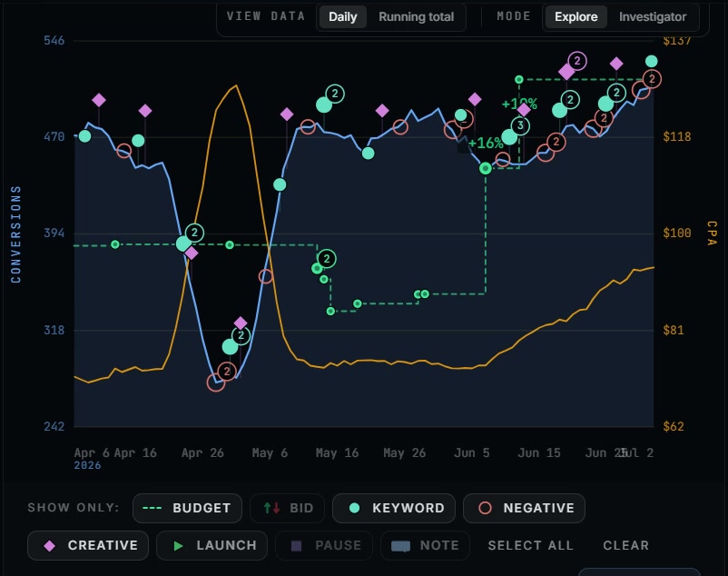Toggle the PAUSE filter chip
This screenshot has height=576, width=728.
point(324,545)
